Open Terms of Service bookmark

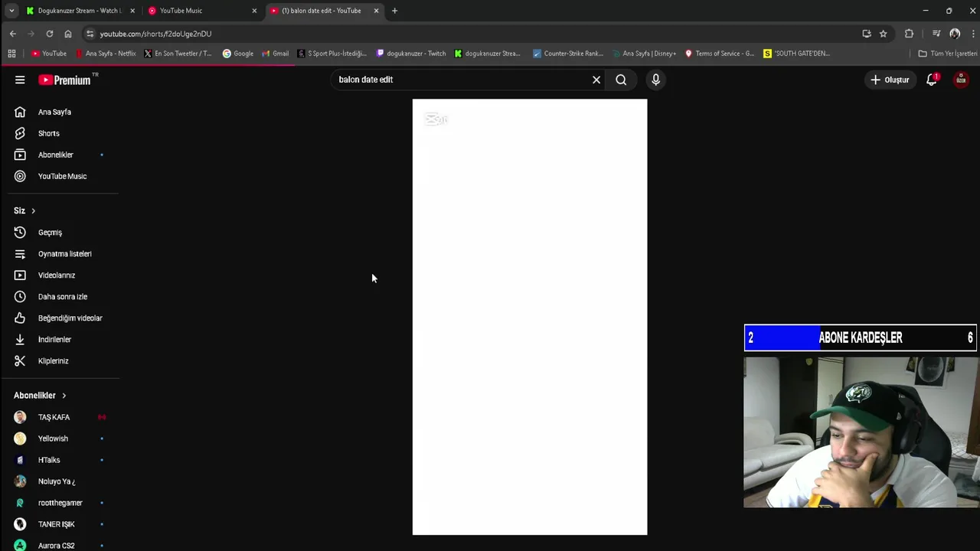point(720,54)
